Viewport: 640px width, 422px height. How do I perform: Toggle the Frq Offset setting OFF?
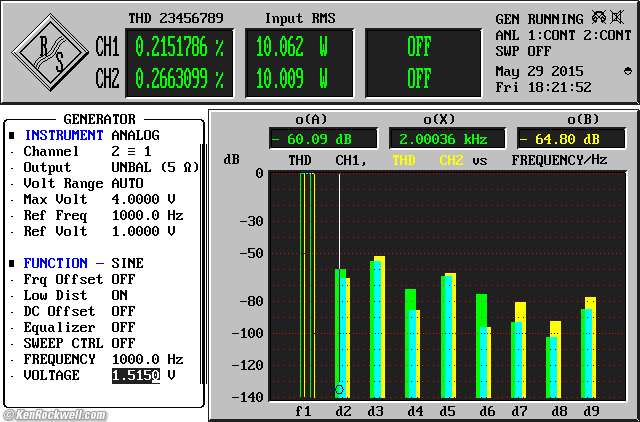pyautogui.click(x=123, y=280)
